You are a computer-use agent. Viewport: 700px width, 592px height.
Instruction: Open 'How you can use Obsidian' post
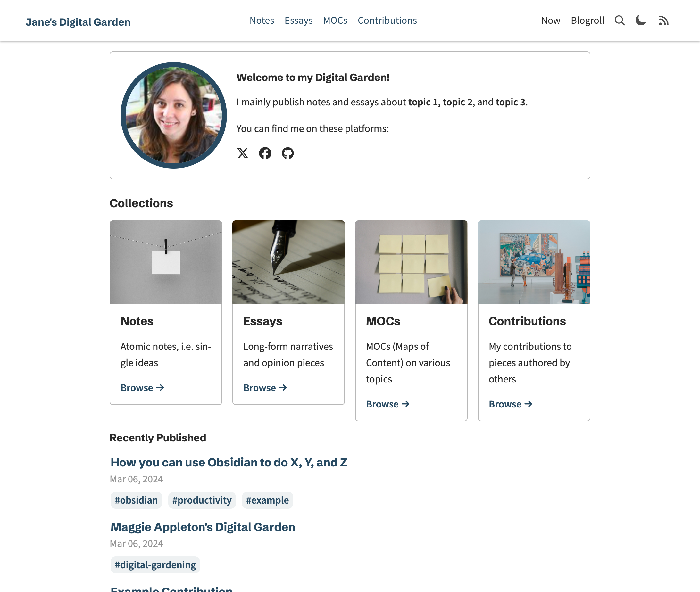[x=229, y=463]
